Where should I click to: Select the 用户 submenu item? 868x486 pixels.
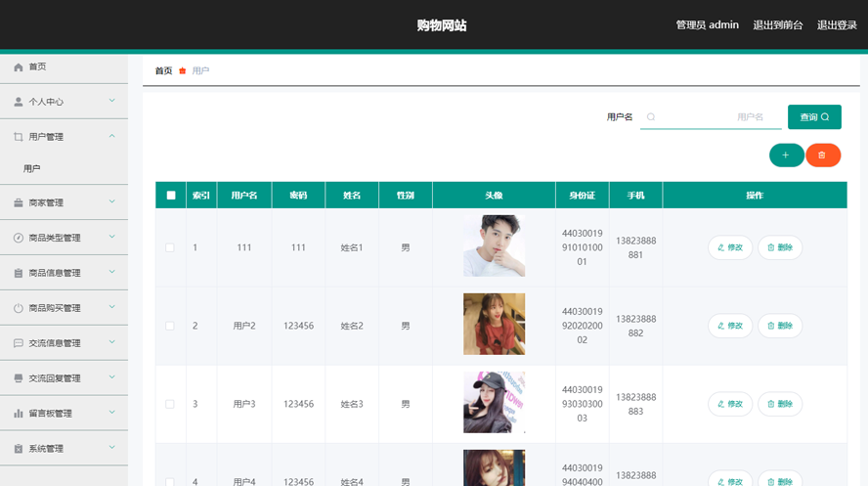coord(64,168)
